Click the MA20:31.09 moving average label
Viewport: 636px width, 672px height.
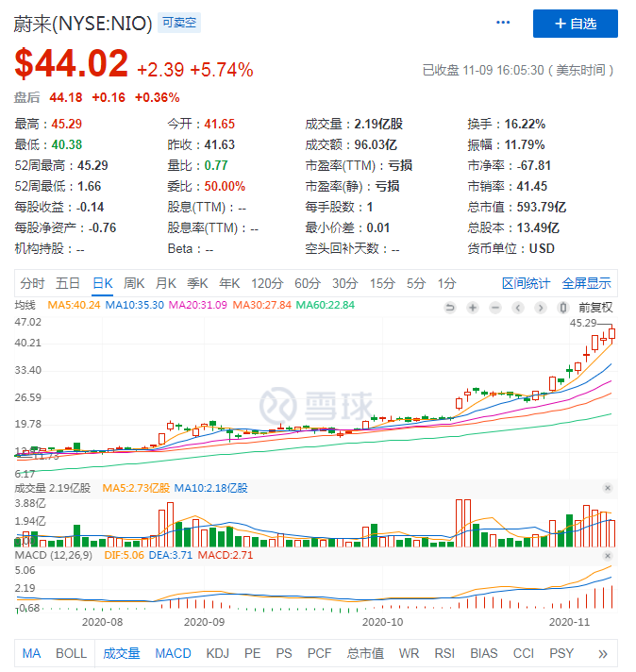coord(197,305)
